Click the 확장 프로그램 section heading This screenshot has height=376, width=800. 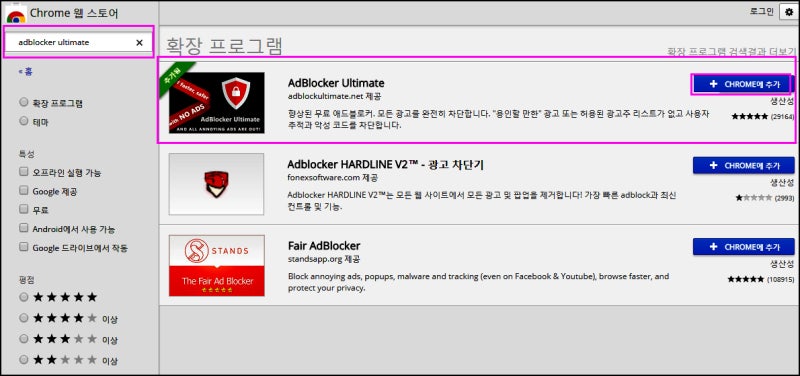coord(223,45)
